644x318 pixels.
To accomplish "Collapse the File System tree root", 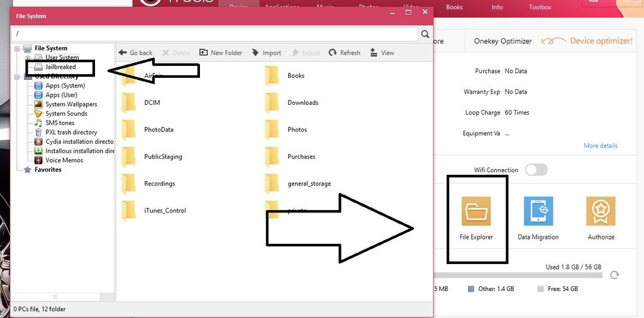I will [16, 48].
